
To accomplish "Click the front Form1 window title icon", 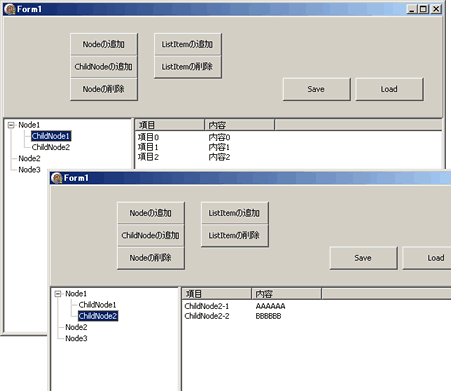I will pos(57,178).
